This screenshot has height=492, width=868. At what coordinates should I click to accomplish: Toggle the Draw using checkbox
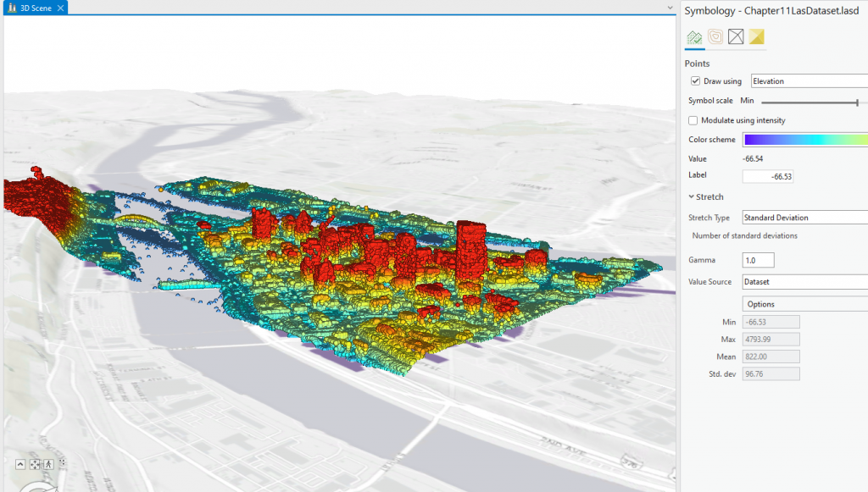pos(695,80)
